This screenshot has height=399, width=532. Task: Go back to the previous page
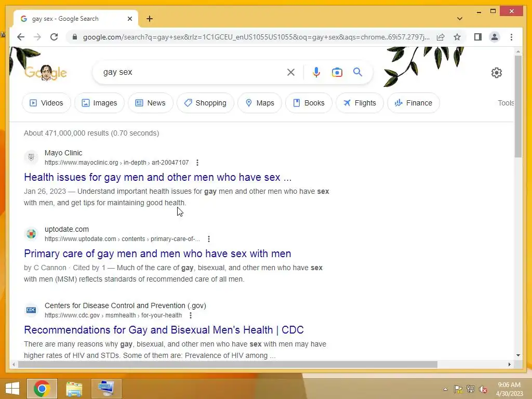(x=21, y=37)
